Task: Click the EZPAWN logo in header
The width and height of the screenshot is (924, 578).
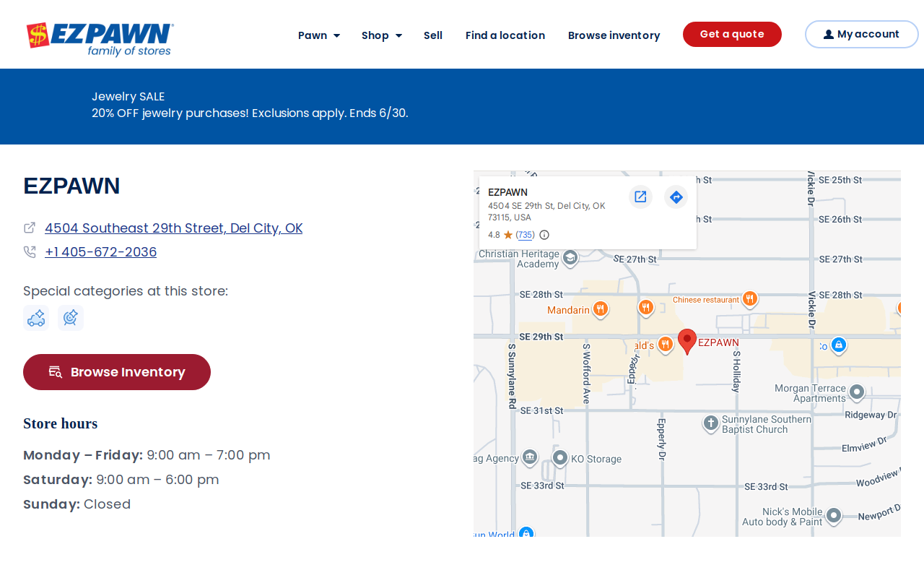Action: click(100, 39)
